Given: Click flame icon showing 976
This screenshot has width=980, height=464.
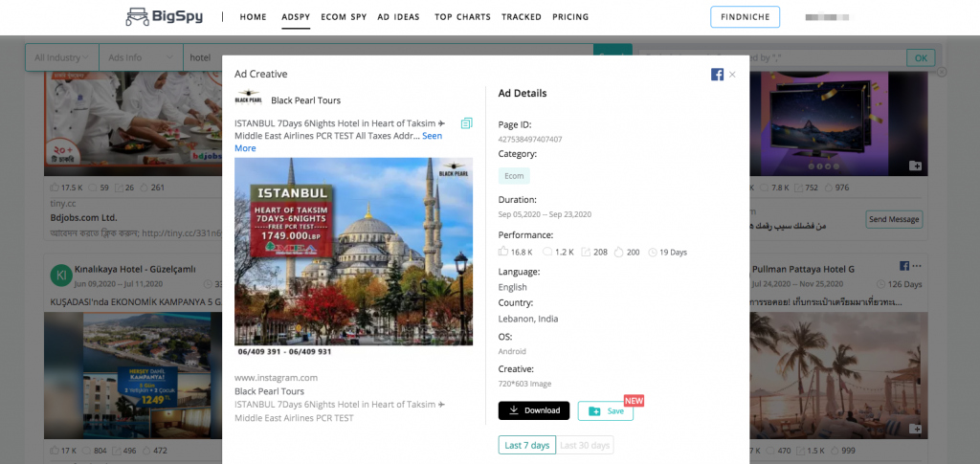Looking at the screenshot, I should pyautogui.click(x=828, y=188).
